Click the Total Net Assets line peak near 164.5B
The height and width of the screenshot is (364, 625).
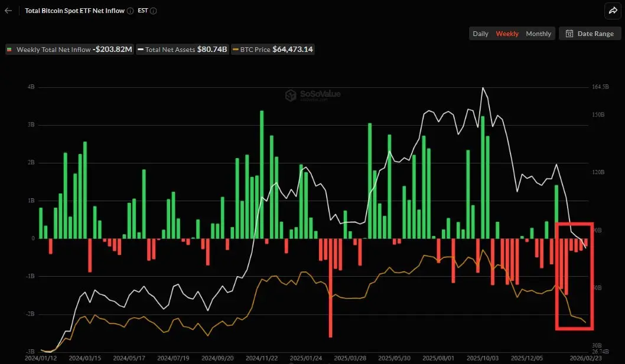point(483,88)
